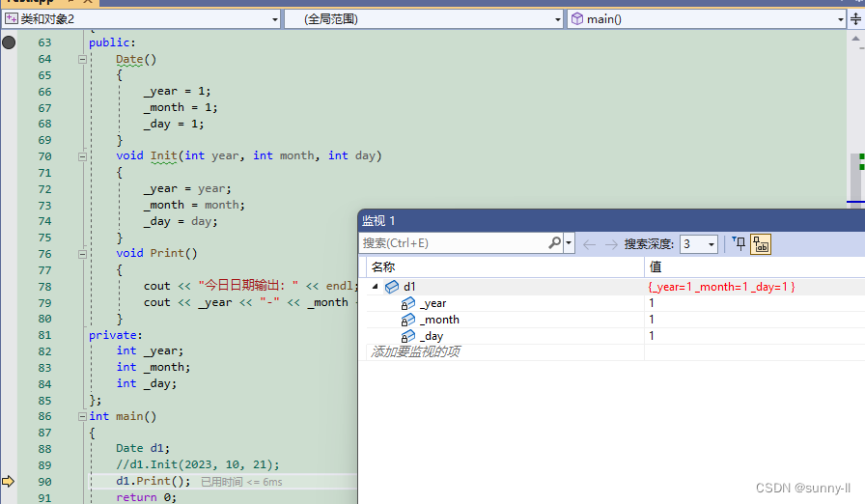Click the search magnifier icon in watch window
The height and width of the screenshot is (504, 865).
(x=554, y=243)
